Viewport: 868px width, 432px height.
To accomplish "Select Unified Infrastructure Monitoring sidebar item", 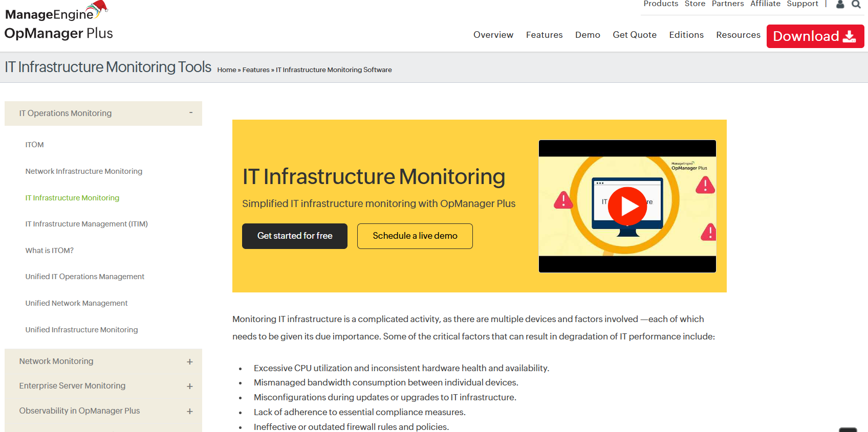I will pyautogui.click(x=82, y=330).
